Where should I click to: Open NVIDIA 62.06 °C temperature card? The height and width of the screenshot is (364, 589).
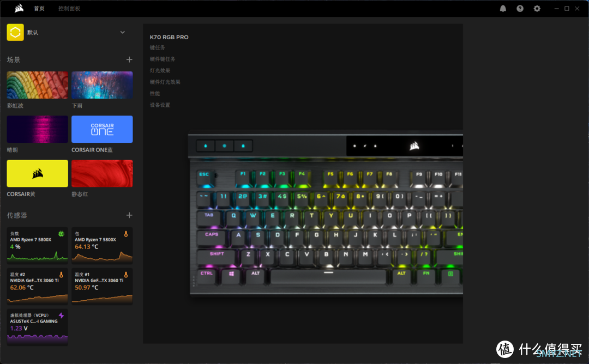pos(37,286)
